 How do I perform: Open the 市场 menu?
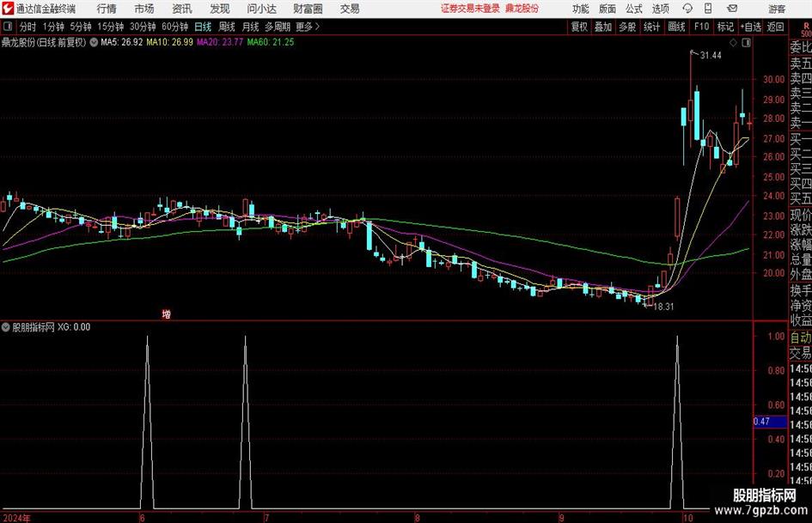click(144, 9)
